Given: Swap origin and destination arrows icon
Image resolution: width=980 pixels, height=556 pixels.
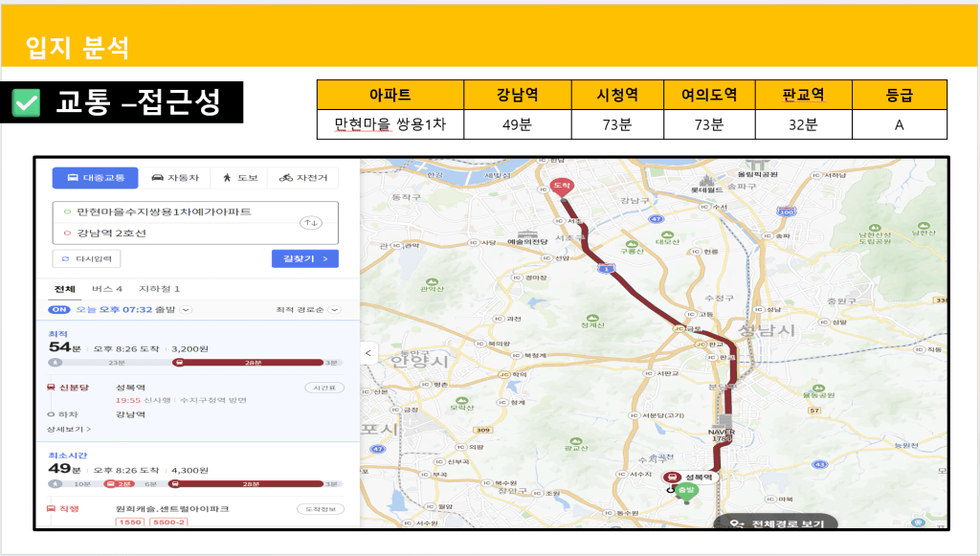Looking at the screenshot, I should (311, 222).
